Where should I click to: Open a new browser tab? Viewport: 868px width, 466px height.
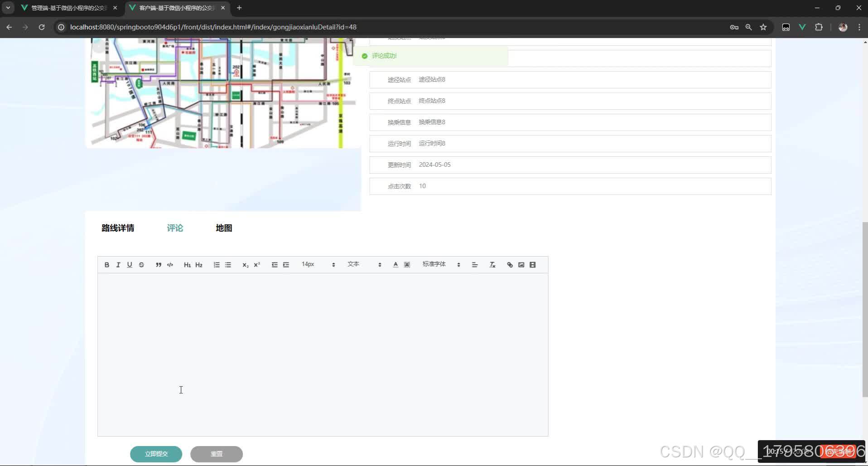pos(239,8)
